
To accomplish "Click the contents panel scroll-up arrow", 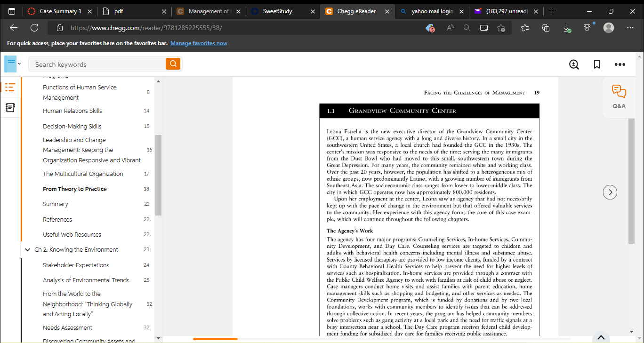I will pyautogui.click(x=158, y=82).
